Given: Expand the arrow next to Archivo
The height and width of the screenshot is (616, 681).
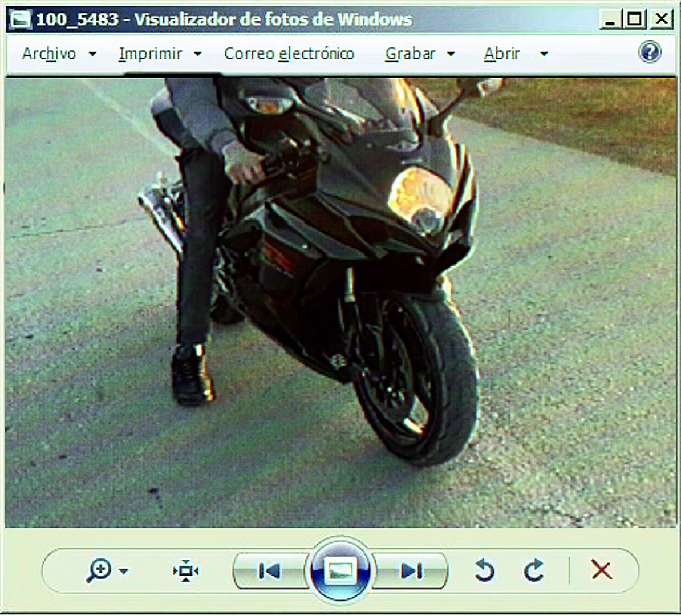Looking at the screenshot, I should pos(92,54).
